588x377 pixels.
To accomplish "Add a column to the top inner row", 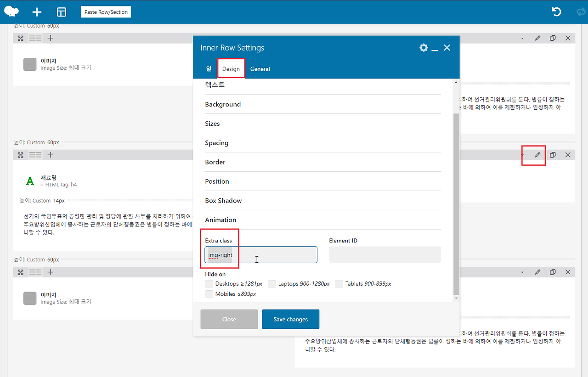I will [51, 38].
